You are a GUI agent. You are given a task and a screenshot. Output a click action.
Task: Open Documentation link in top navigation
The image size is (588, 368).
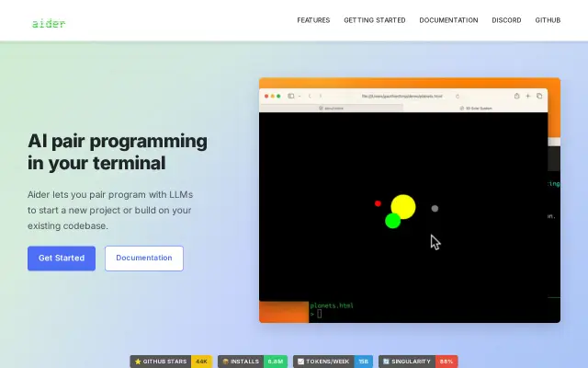coord(448,20)
